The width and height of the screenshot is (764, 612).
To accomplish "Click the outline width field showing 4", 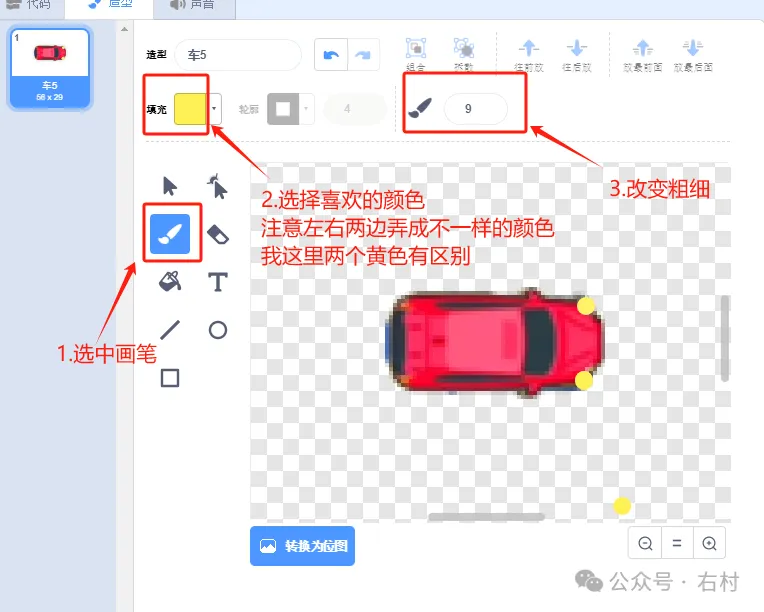I will coord(354,109).
